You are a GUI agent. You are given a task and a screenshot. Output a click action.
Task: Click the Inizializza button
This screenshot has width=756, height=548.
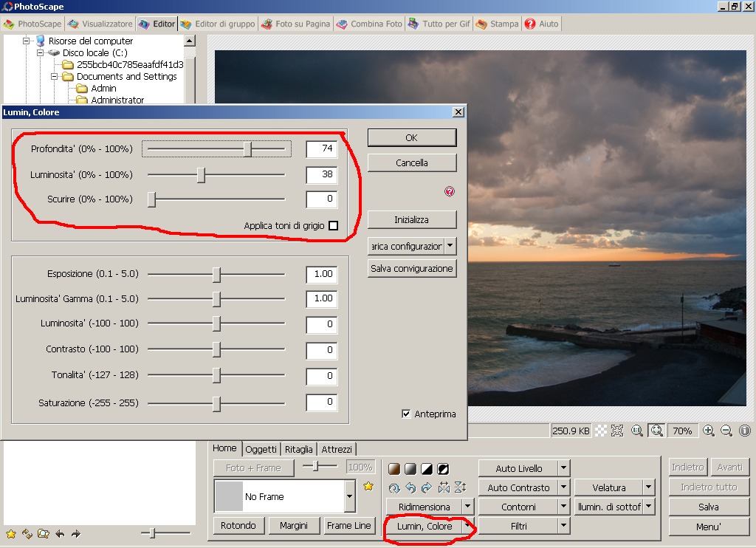411,220
